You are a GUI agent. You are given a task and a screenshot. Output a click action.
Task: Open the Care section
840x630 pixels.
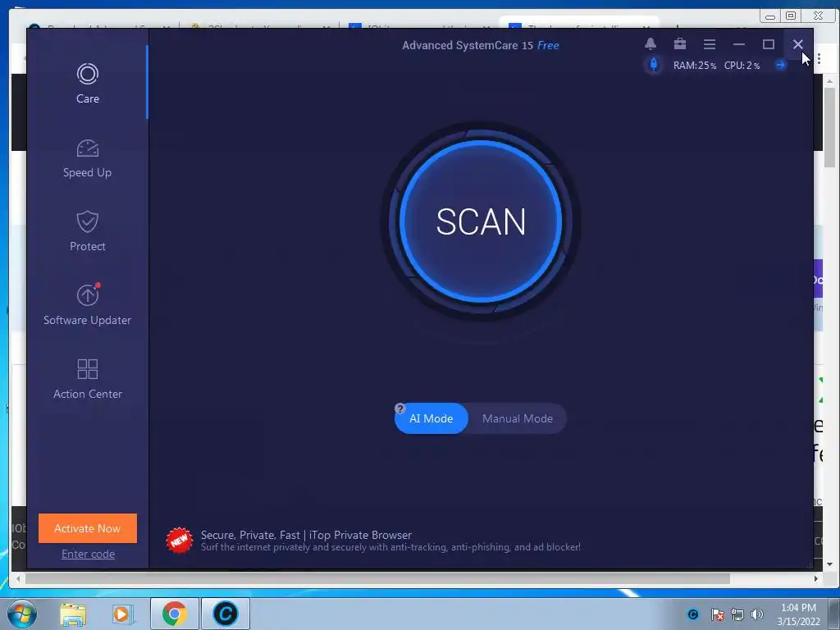(87, 84)
